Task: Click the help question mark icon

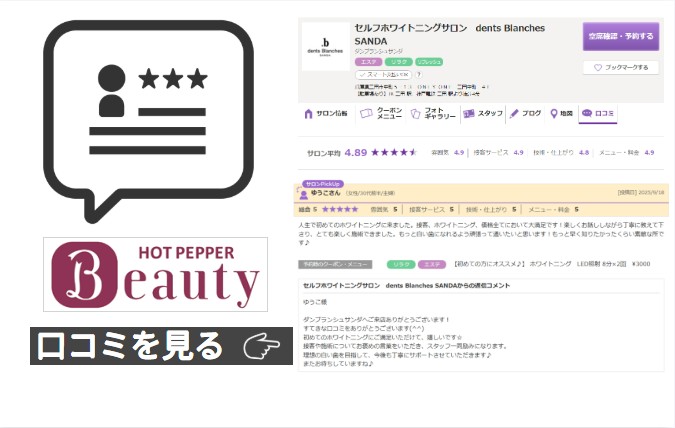Action: (x=418, y=74)
